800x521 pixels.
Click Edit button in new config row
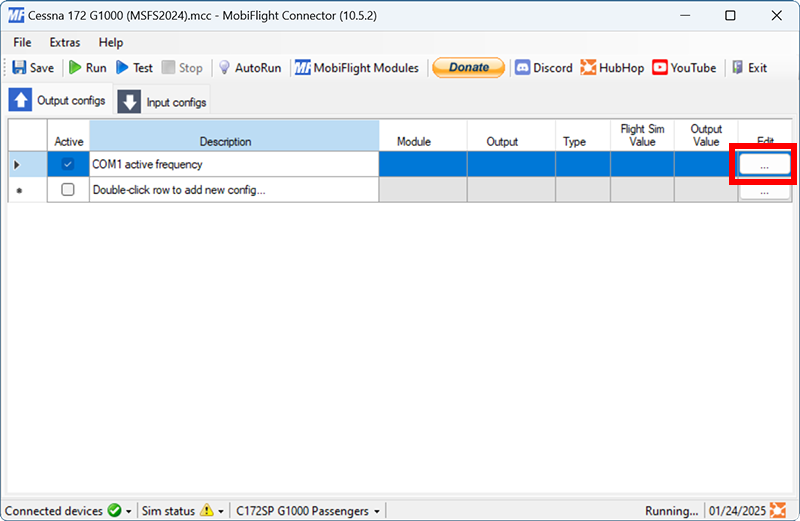point(764,192)
